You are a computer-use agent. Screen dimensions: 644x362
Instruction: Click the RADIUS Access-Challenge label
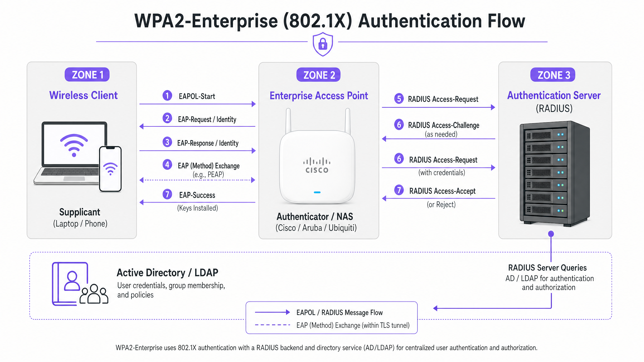click(x=444, y=125)
